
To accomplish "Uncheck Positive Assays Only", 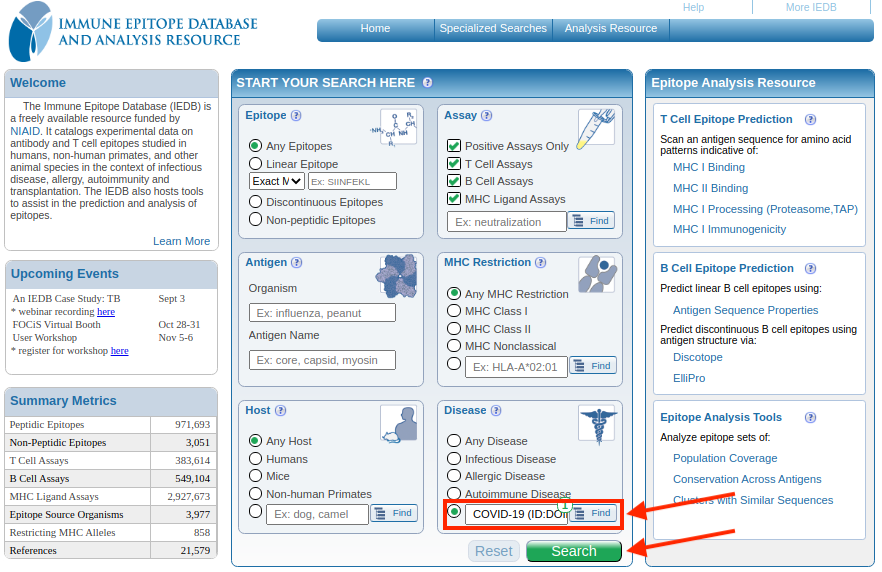I will (x=454, y=146).
